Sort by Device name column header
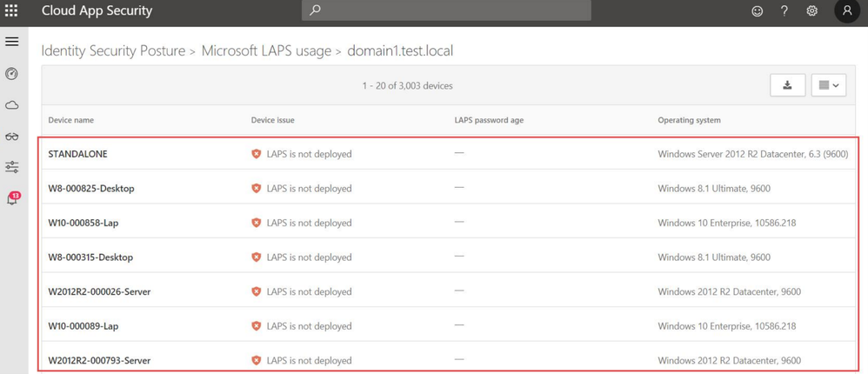 (x=70, y=120)
